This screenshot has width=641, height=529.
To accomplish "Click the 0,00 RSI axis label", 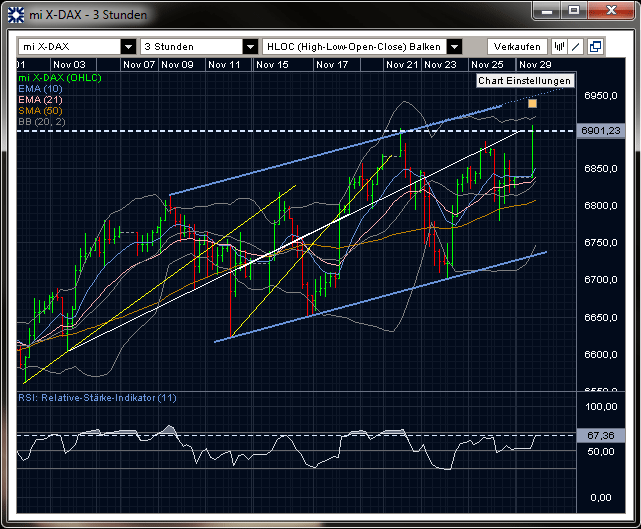I will click(x=601, y=498).
